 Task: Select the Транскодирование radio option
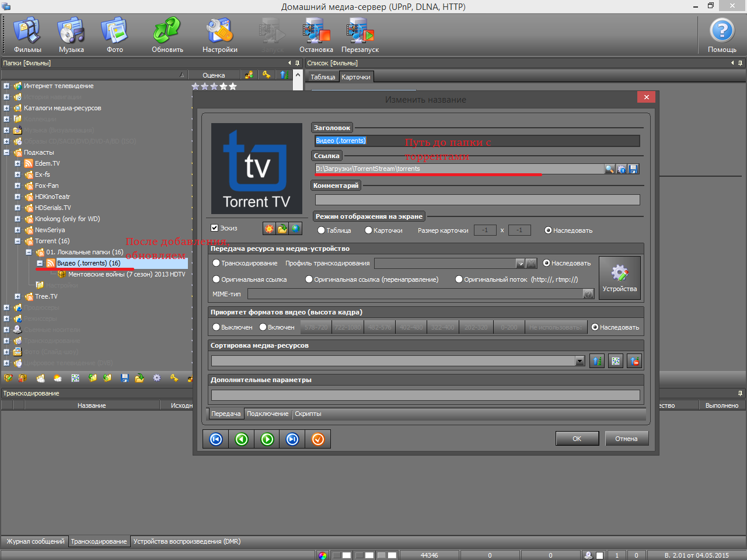(x=217, y=263)
